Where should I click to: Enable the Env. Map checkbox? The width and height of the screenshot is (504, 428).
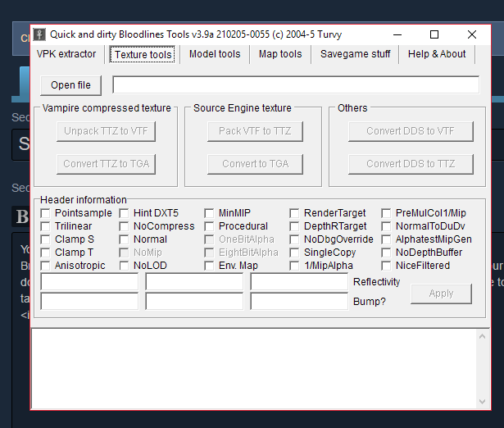coord(209,266)
